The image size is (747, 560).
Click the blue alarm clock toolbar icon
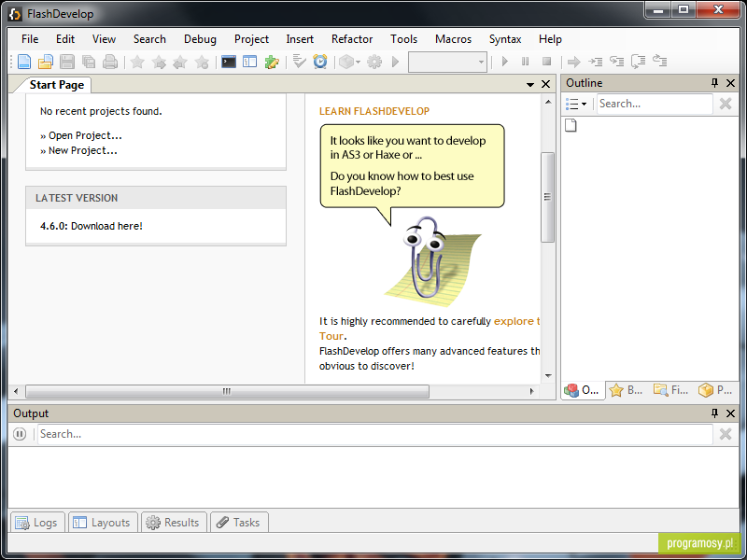pos(320,62)
